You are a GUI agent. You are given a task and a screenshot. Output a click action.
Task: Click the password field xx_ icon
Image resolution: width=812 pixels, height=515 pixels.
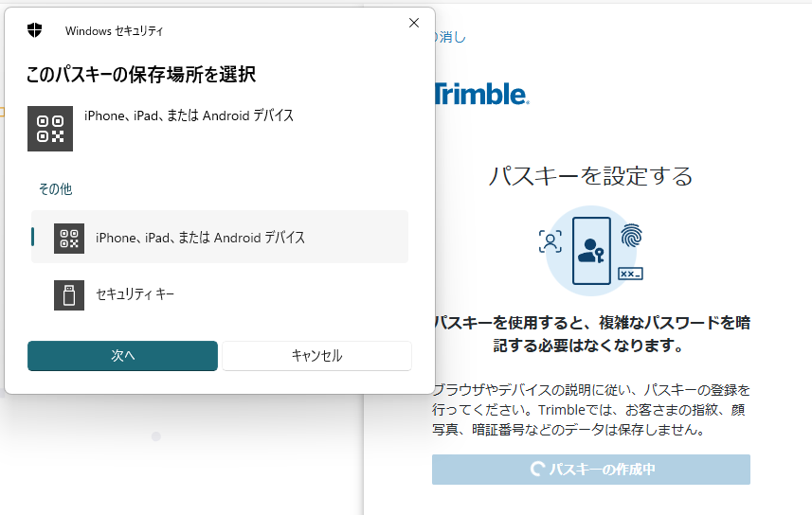[x=630, y=274]
